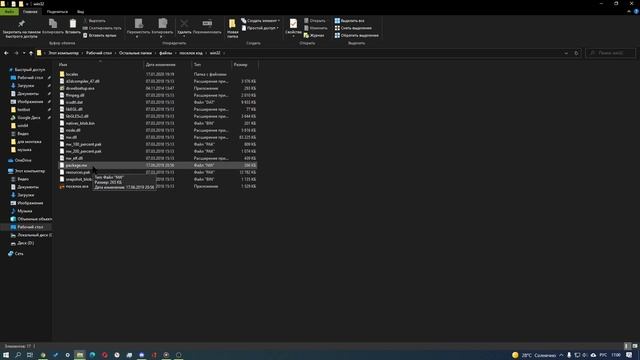
Task: Open Task View on the taskbar
Action: 30,355
